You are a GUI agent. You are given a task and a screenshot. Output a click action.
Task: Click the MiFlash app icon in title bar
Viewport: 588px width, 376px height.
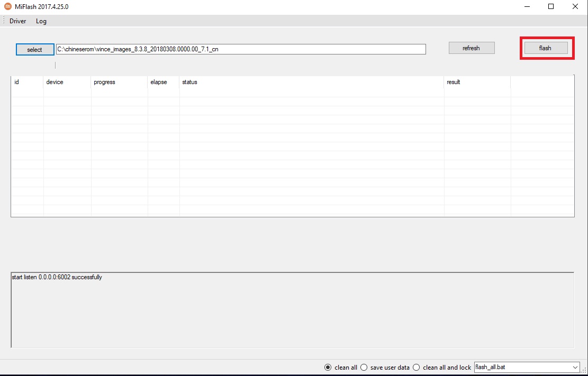[7, 7]
